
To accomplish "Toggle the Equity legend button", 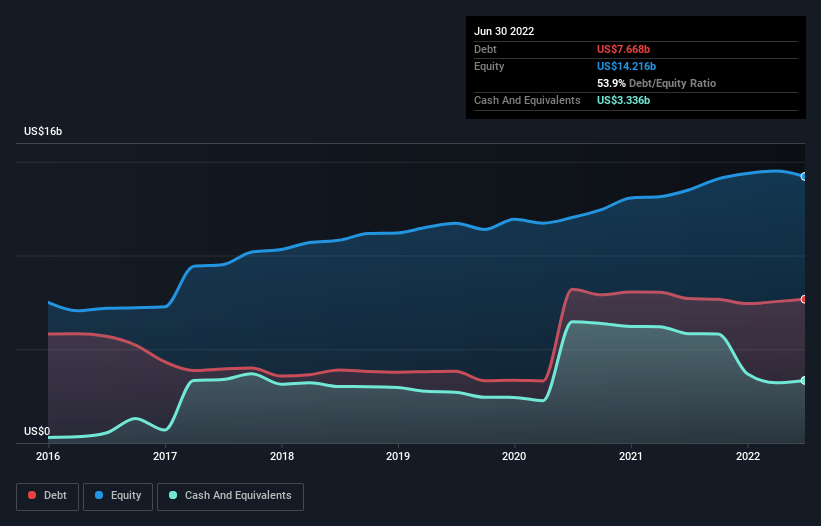I will (118, 496).
